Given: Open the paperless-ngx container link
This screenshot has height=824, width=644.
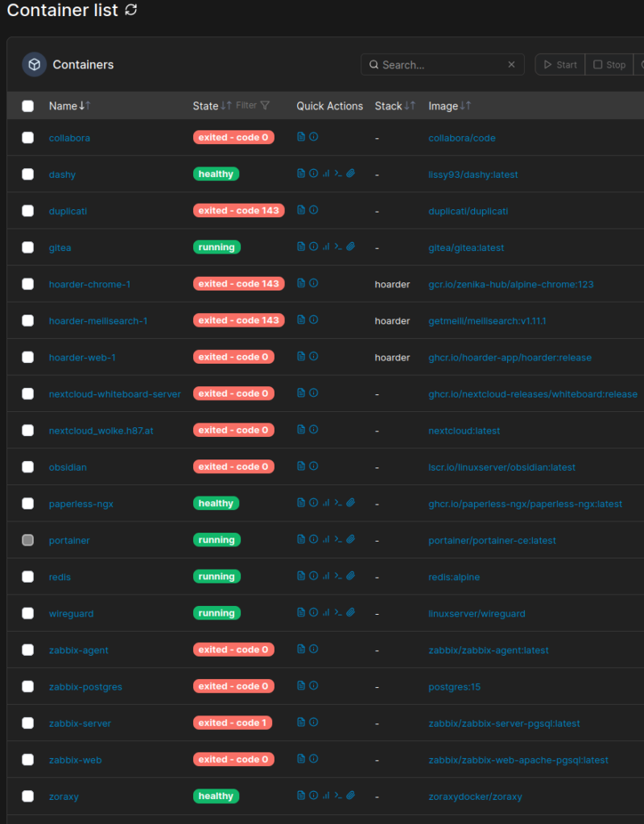Looking at the screenshot, I should (81, 504).
